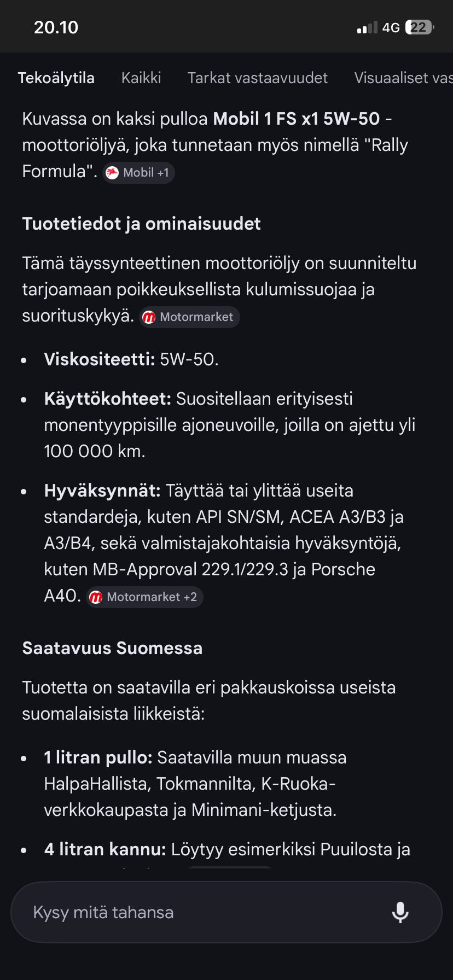The width and height of the screenshot is (453, 980).
Task: Open the Motormarket source chip
Action: (189, 317)
